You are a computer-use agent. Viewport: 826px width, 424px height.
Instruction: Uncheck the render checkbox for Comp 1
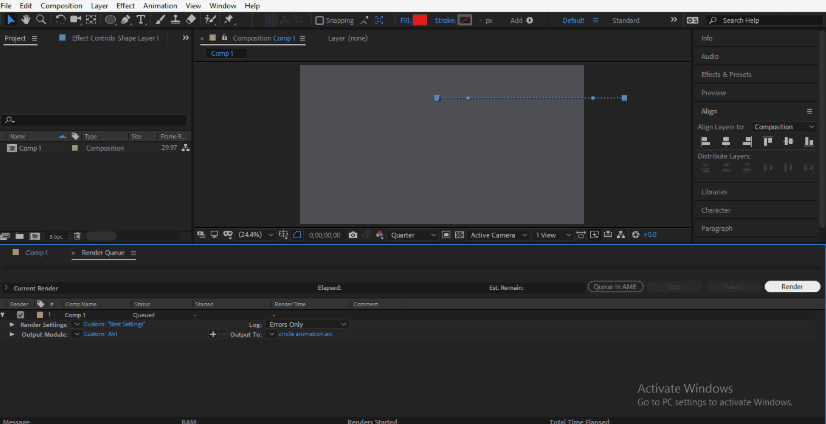[x=20, y=315]
